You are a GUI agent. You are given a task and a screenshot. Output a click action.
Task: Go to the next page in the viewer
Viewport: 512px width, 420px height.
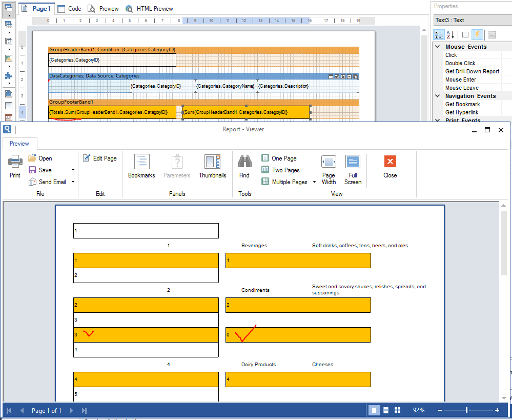(72, 411)
